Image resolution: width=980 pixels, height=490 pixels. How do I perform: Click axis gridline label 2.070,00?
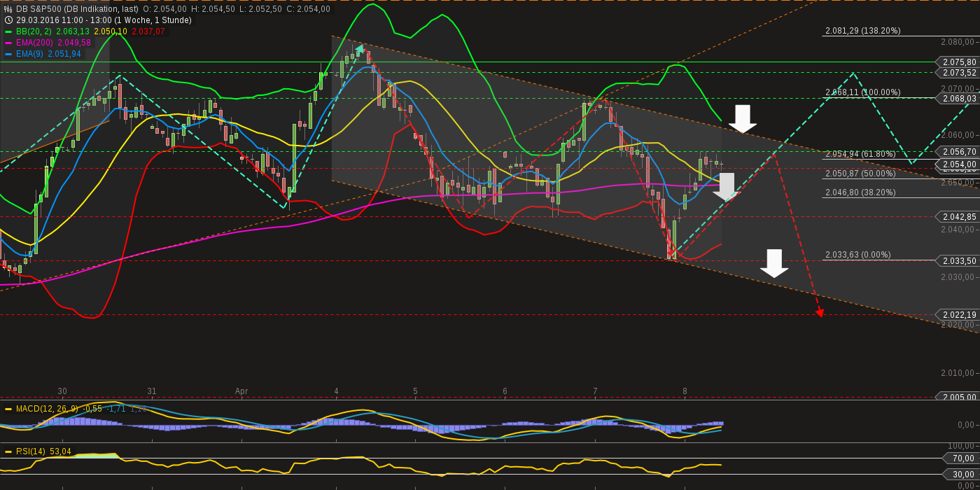pyautogui.click(x=958, y=89)
